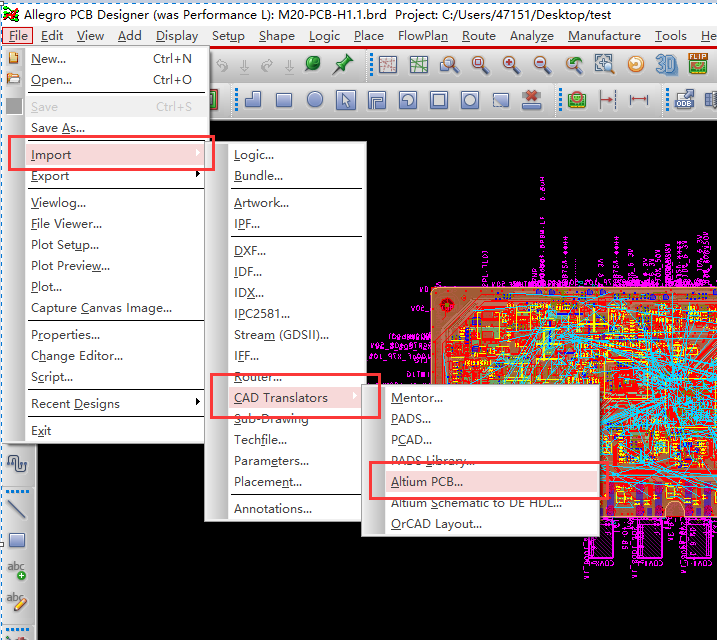Click the add text abc icon
Image resolution: width=717 pixels, height=640 pixels.
pos(17,571)
